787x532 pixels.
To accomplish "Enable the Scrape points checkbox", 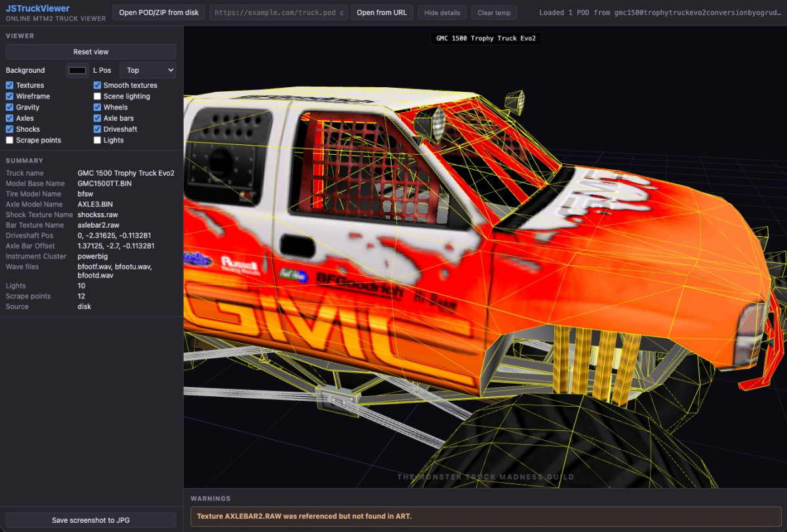I will tap(10, 140).
